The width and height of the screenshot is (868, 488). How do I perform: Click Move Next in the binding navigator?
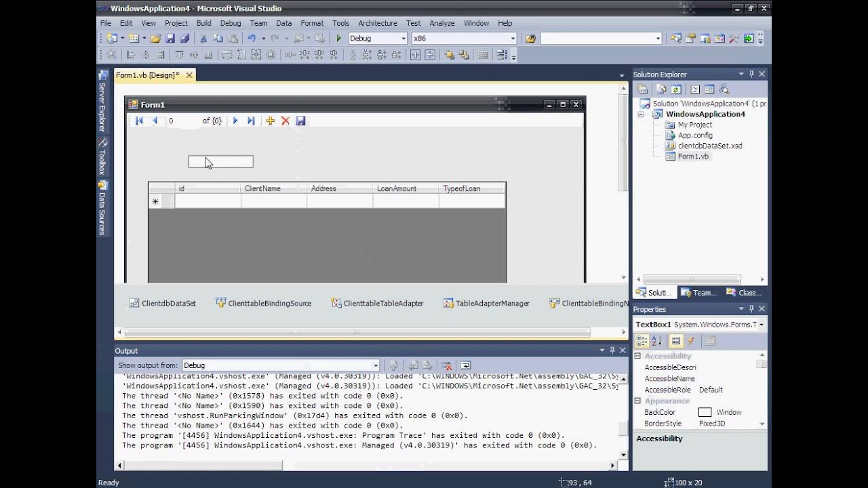pos(235,121)
